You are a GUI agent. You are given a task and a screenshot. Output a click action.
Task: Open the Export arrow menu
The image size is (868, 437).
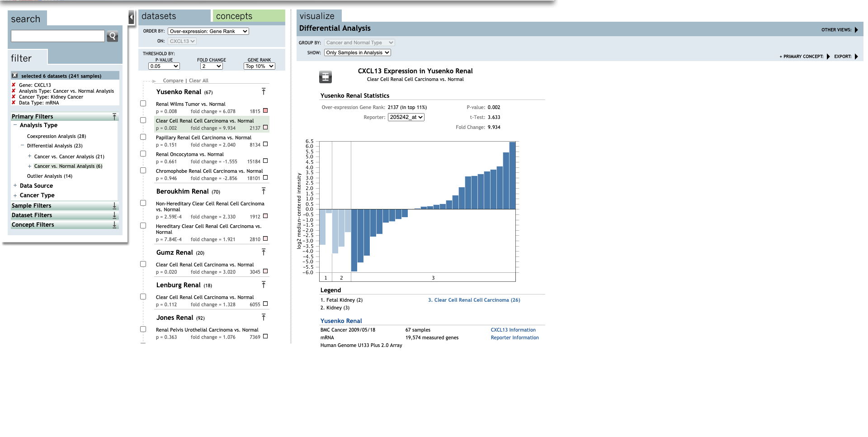[x=856, y=57]
